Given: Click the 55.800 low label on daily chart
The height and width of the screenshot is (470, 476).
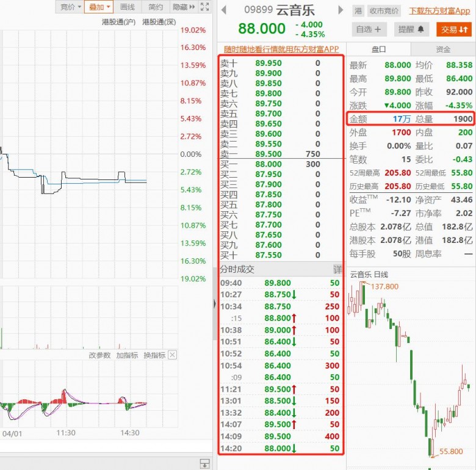Looking at the screenshot, I should 451,452.
